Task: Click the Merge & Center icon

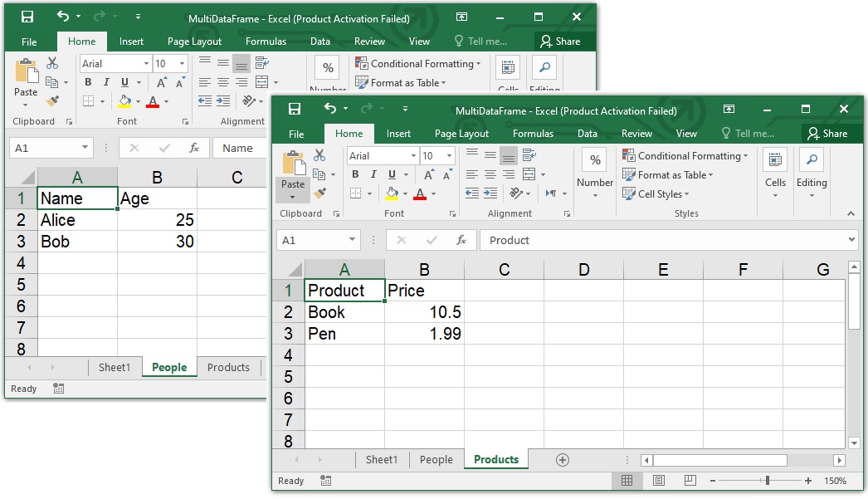Action: (529, 174)
